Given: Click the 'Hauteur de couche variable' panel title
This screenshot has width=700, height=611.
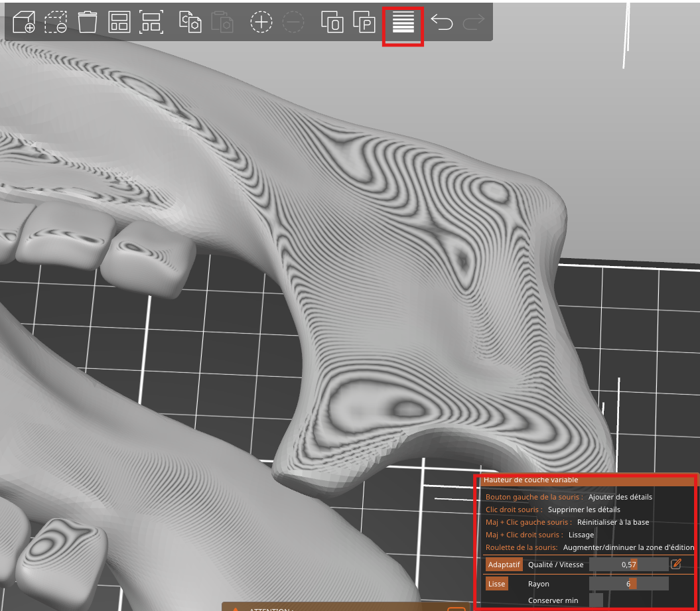Looking at the screenshot, I should (530, 480).
